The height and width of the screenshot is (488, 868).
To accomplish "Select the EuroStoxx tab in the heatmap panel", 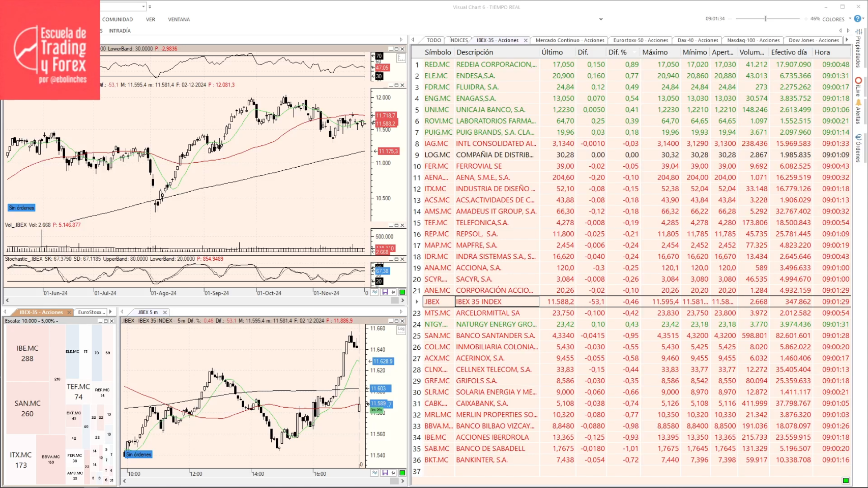I will point(92,312).
